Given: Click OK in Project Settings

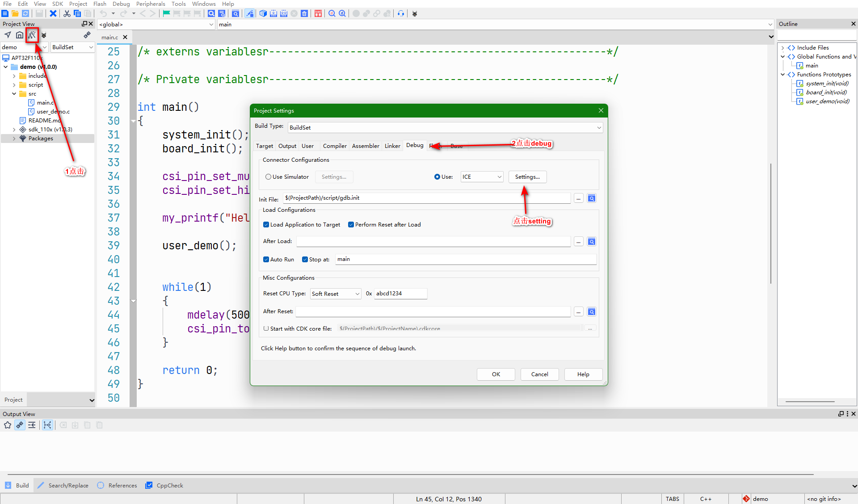Looking at the screenshot, I should (x=496, y=374).
